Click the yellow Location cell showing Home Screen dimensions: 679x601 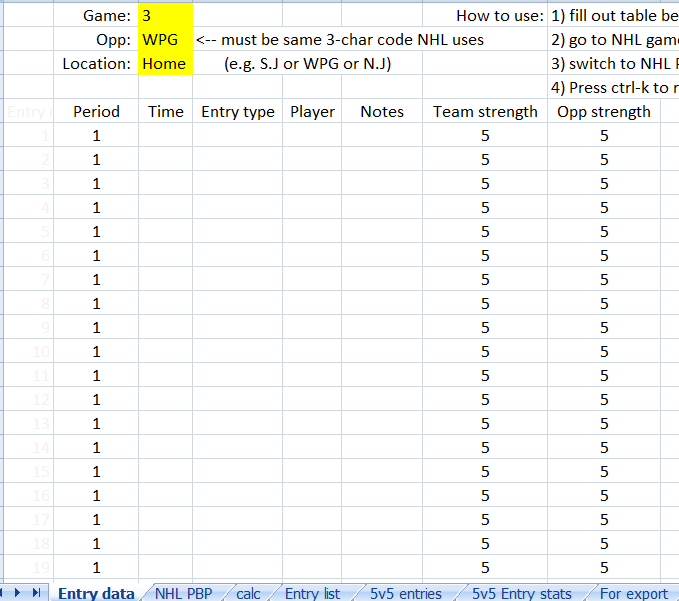pyautogui.click(x=165, y=63)
